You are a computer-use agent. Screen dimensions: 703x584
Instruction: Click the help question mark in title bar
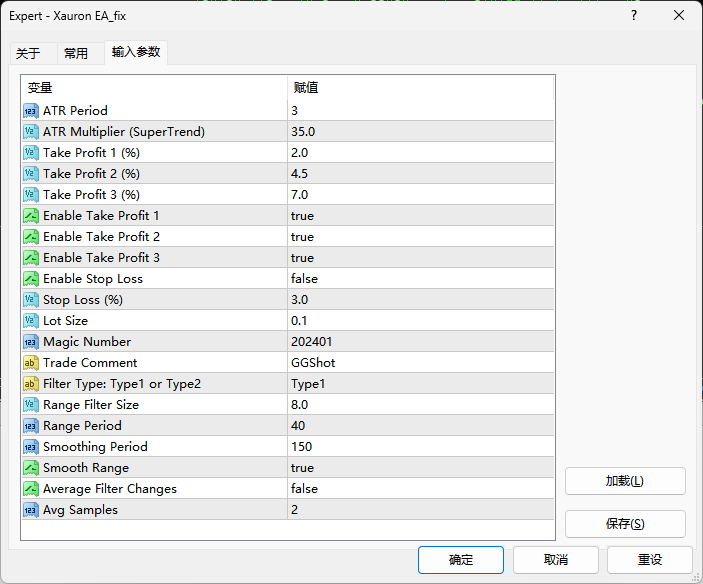click(634, 15)
